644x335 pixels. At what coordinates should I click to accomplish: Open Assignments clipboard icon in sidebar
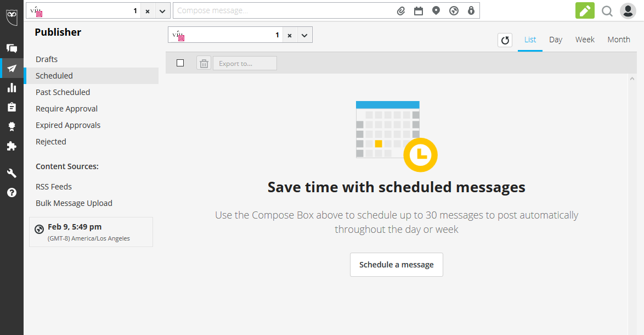(x=12, y=107)
